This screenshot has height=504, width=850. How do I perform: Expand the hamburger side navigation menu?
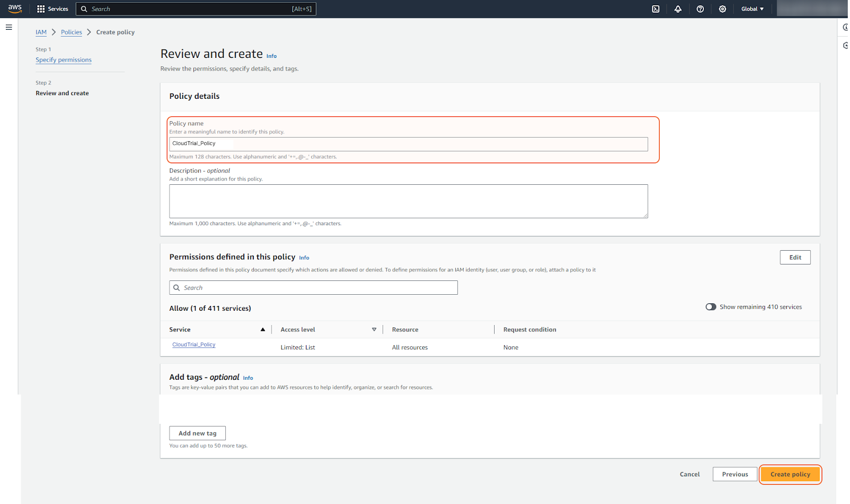[9, 27]
